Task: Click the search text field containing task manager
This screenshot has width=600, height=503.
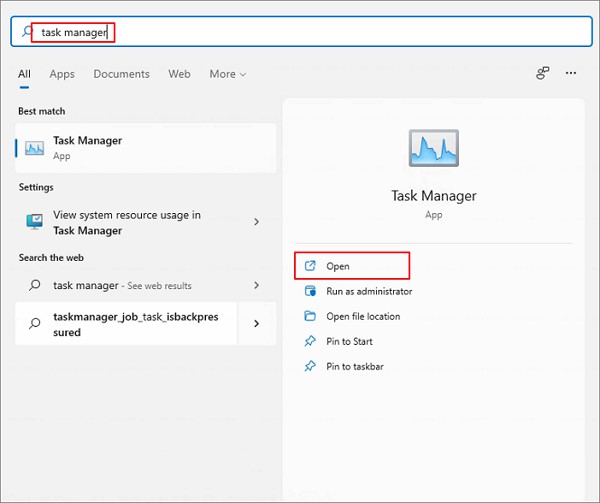Action: tap(300, 33)
